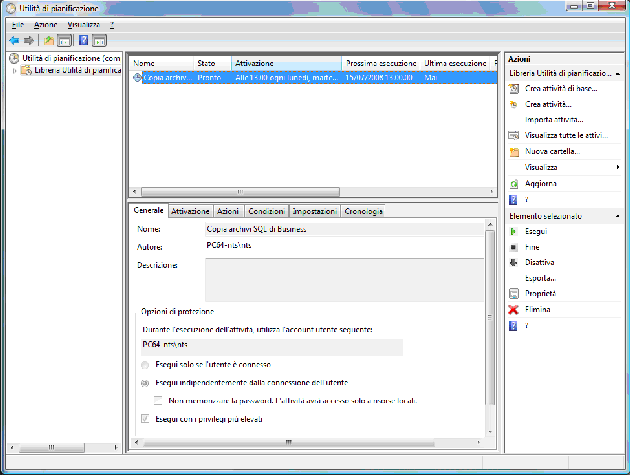
Task: Click the clock icon of Copia archivi task
Action: [137, 78]
